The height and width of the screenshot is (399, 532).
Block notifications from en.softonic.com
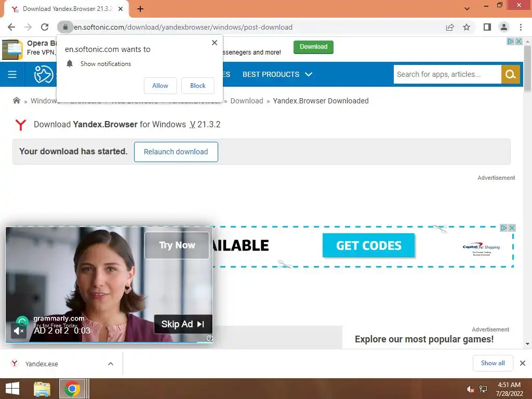point(198,86)
